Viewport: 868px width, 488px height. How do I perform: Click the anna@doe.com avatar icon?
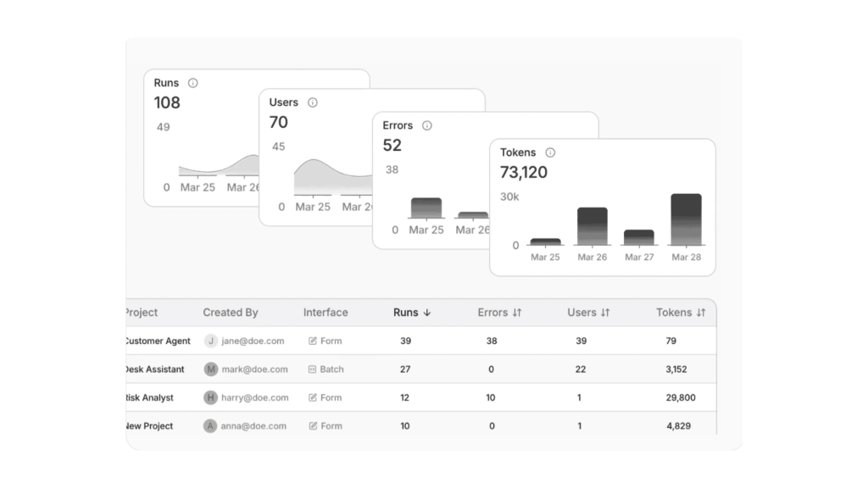(211, 426)
